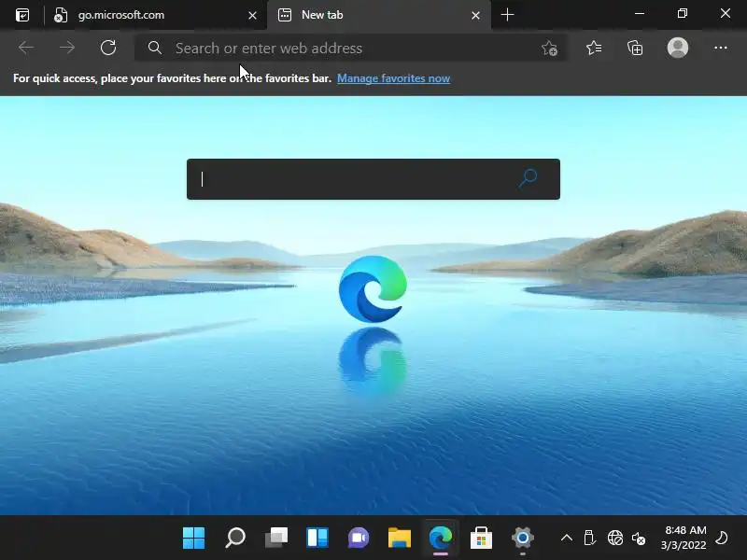Open Microsoft Store from taskbar
Screen dimensions: 747x560
481,538
